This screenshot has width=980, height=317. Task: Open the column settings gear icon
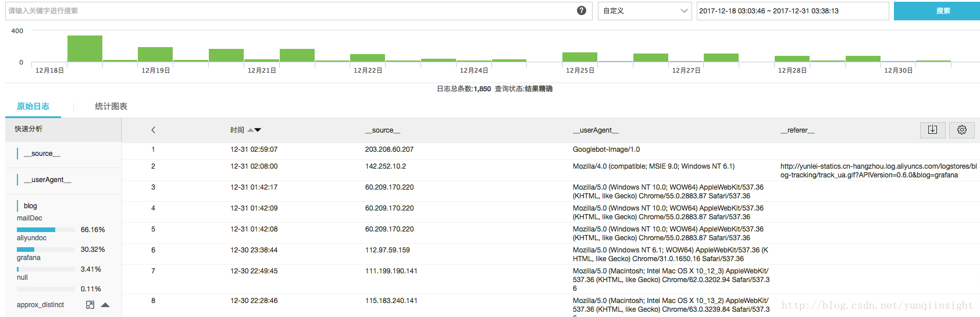[962, 130]
